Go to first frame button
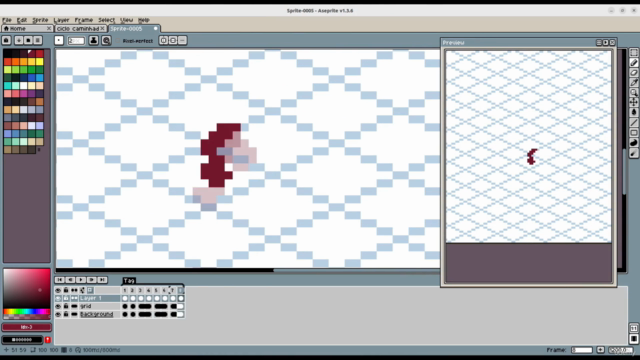The height and width of the screenshot is (360, 640). (59, 280)
